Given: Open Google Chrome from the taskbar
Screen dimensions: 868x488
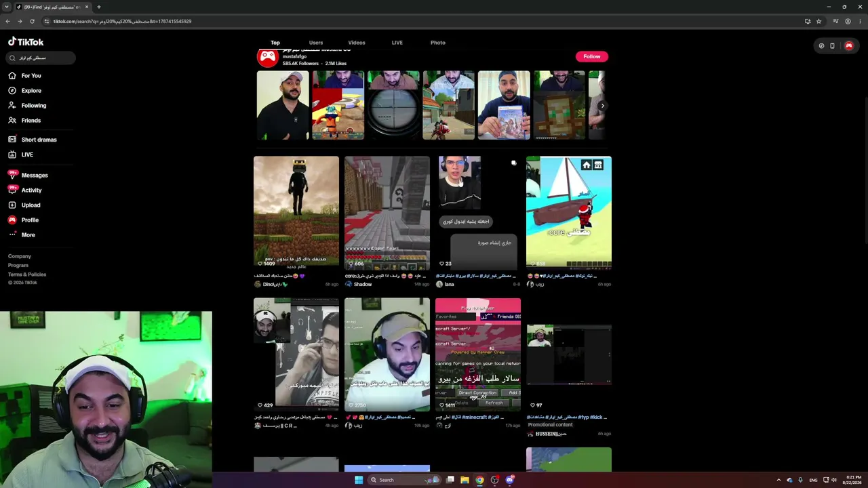Looking at the screenshot, I should pos(479,480).
